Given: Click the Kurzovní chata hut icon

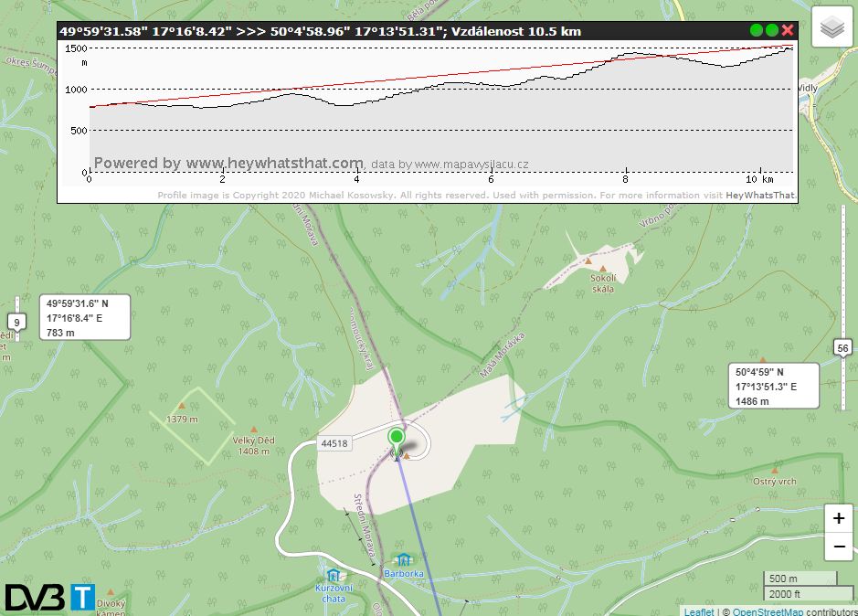Looking at the screenshot, I should tap(335, 575).
